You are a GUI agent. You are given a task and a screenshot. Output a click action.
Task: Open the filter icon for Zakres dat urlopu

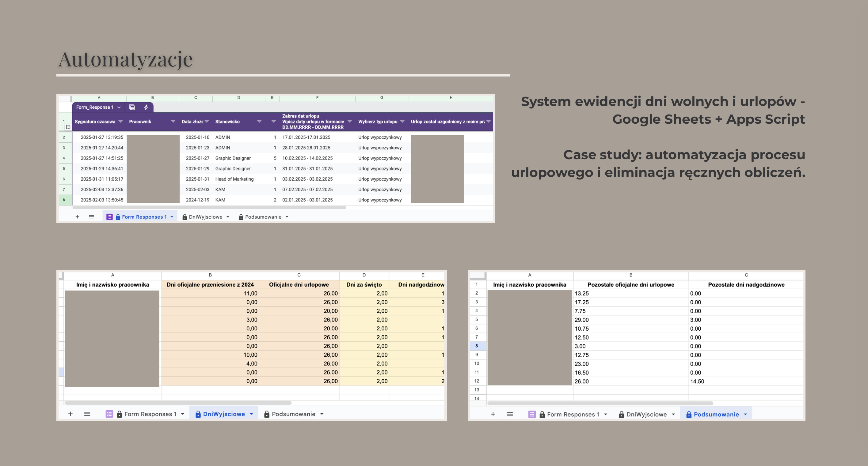[x=350, y=122]
